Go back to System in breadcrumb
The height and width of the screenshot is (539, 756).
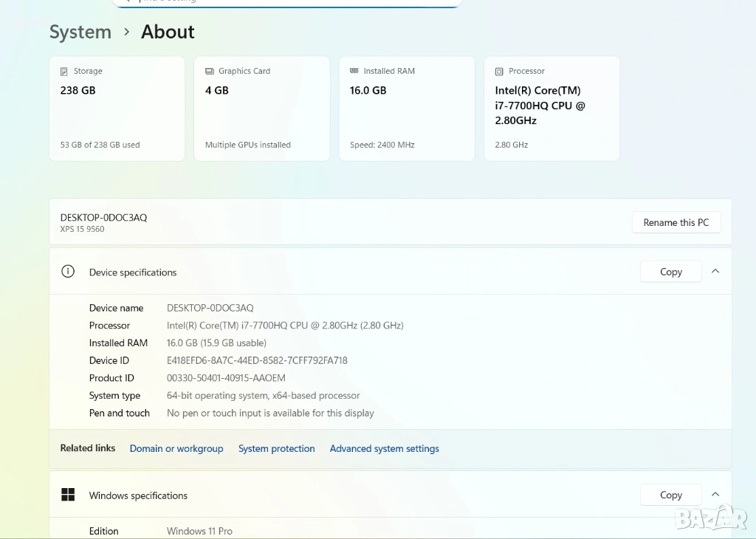pyautogui.click(x=80, y=32)
